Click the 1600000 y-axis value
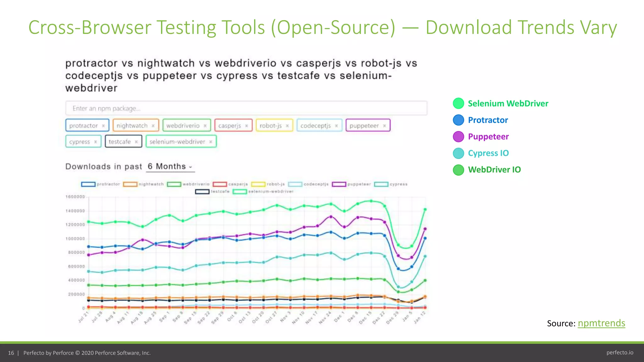This screenshot has height=362, width=644. pos(75,197)
